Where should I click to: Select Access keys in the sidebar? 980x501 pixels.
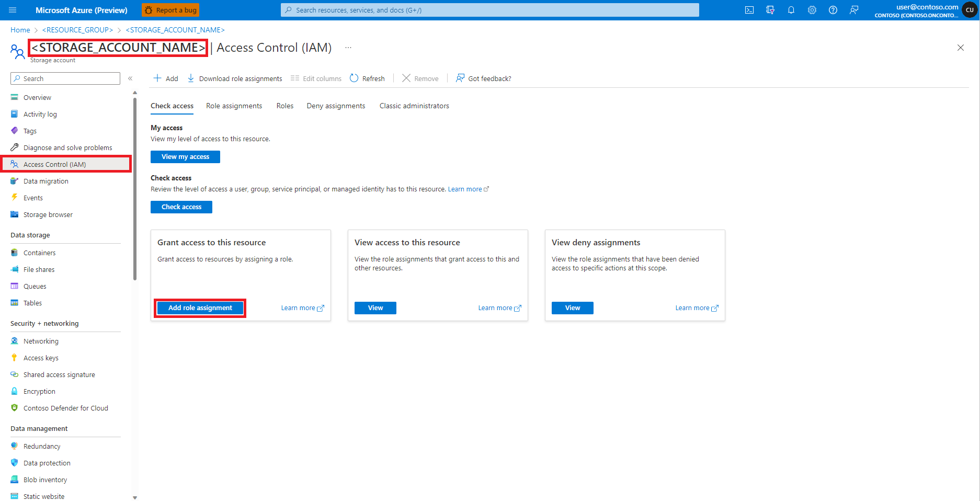(41, 358)
